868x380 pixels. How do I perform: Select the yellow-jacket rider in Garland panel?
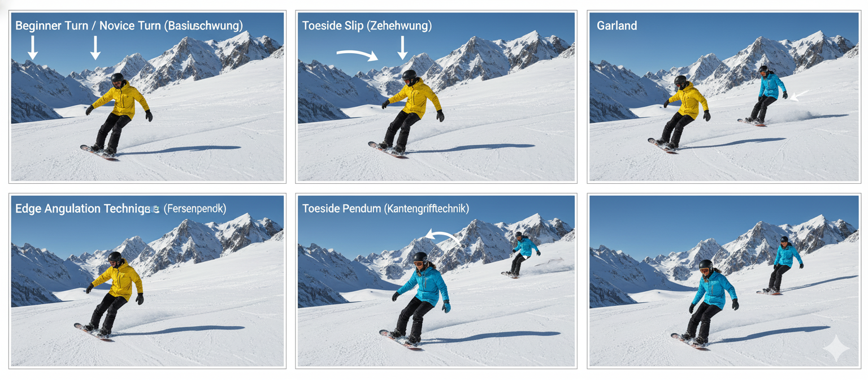tap(682, 113)
